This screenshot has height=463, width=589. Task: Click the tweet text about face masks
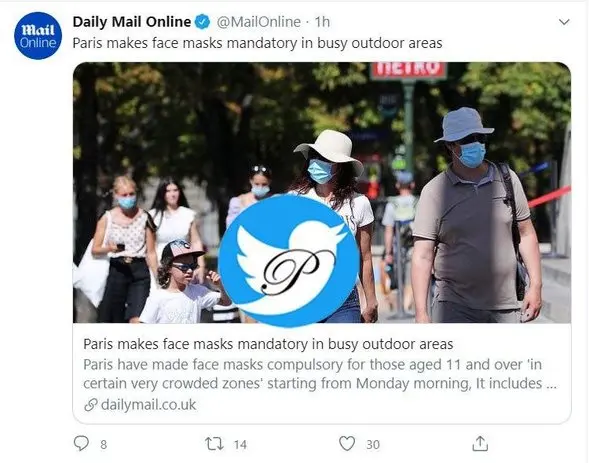pos(257,43)
